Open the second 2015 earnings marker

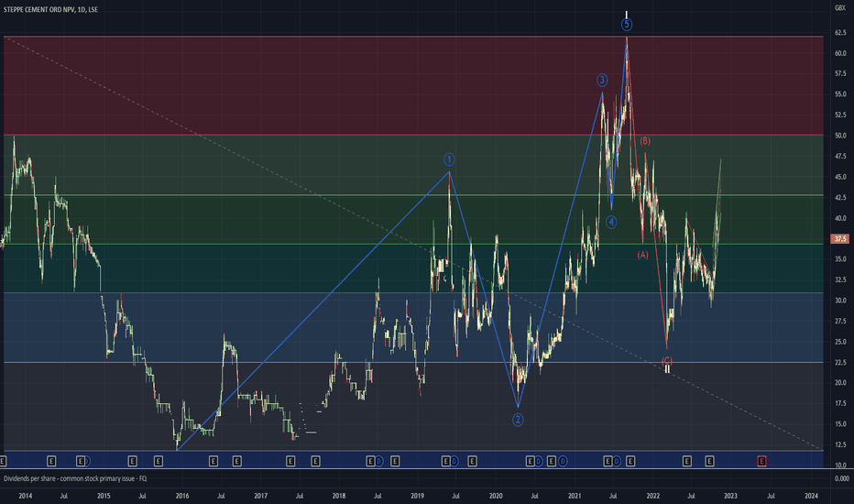[x=158, y=462]
